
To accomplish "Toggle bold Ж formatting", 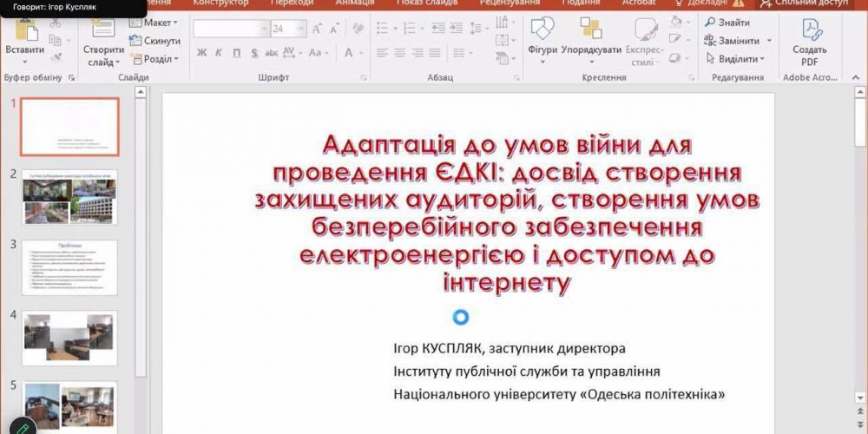I will pos(201,53).
